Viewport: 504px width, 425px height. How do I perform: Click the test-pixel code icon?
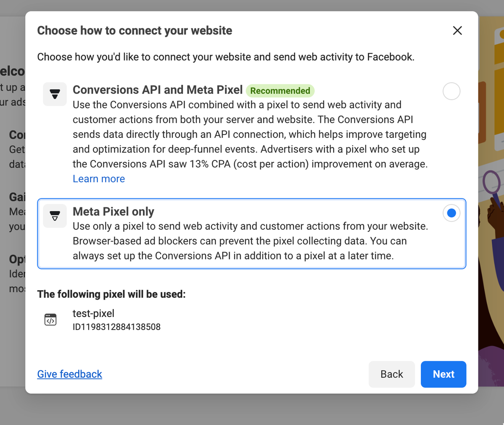(x=50, y=320)
